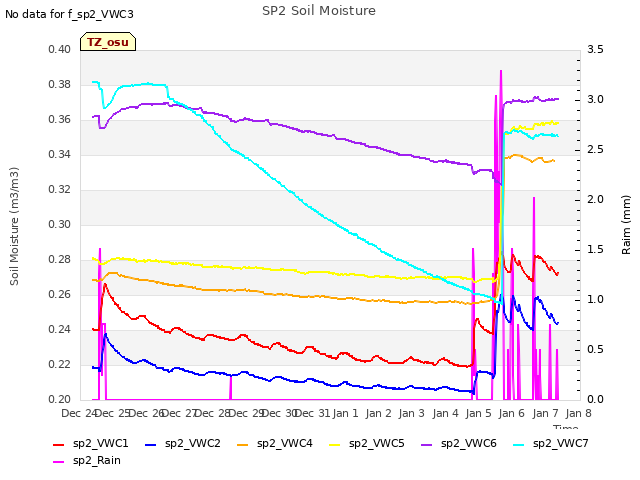Click the 0.40 left axis tick label
The height and width of the screenshot is (480, 640).
59,50
